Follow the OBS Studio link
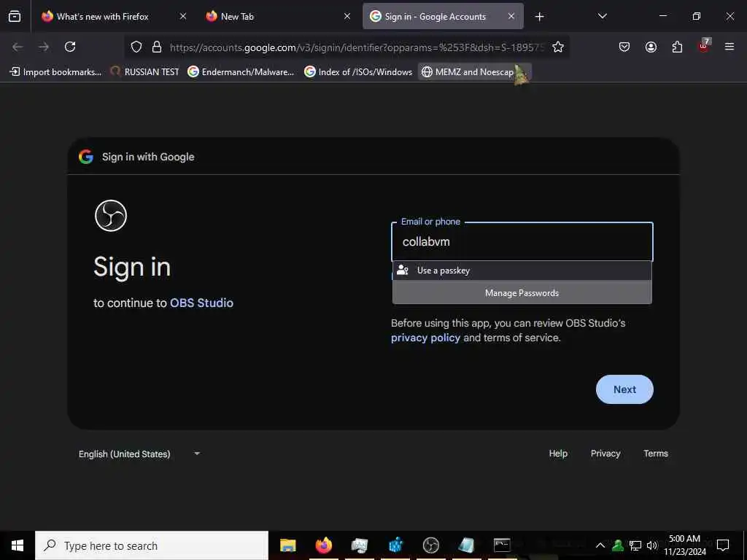 click(201, 303)
